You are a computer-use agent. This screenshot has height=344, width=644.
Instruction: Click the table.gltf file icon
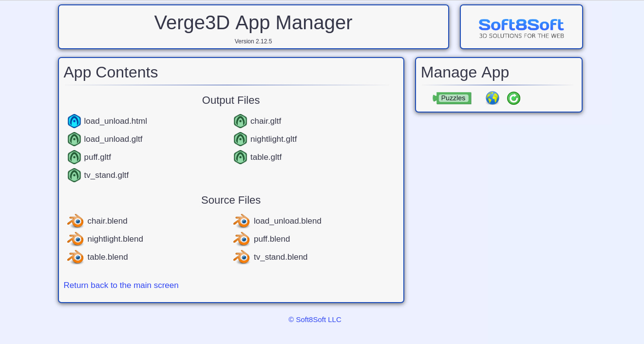(x=240, y=157)
